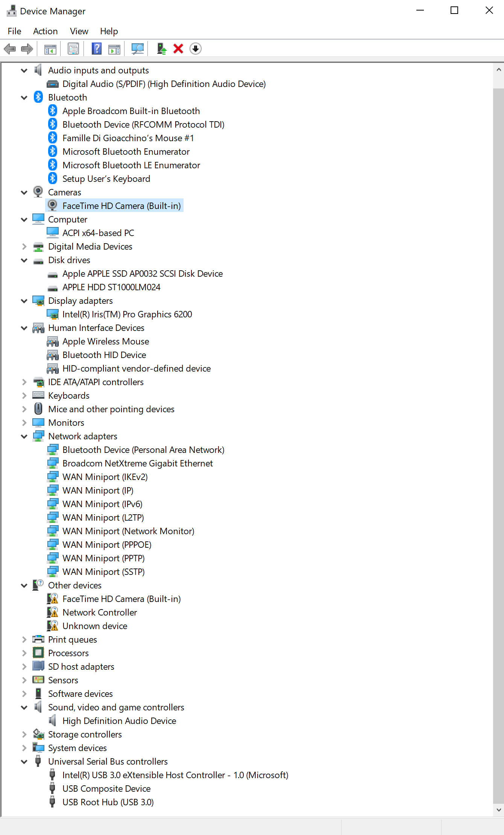
Task: Collapse the Sound, video and game controllers category
Action: click(24, 707)
